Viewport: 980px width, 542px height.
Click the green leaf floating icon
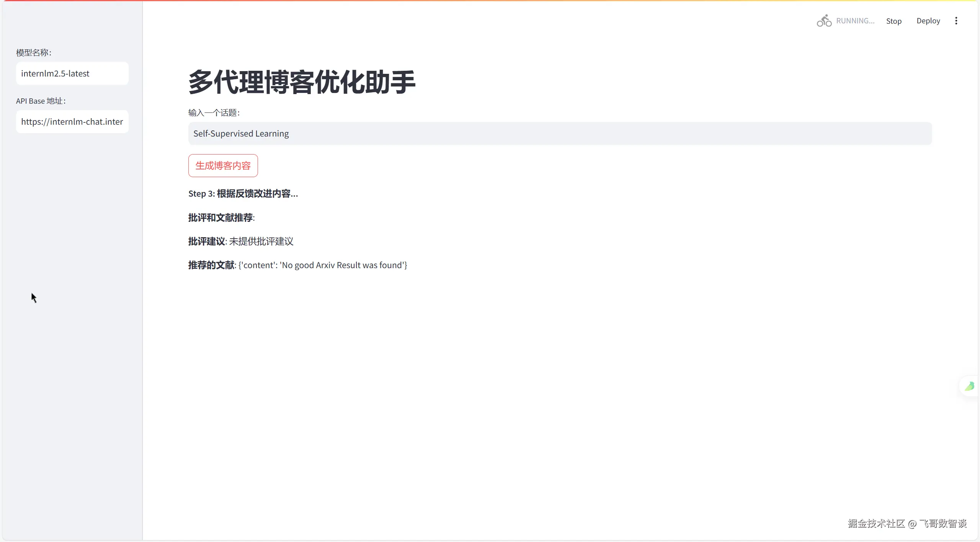click(x=970, y=386)
